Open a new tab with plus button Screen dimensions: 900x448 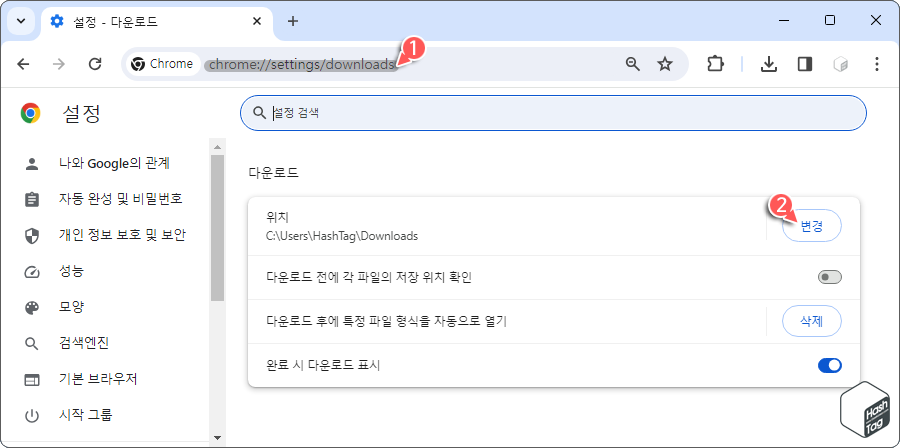[x=293, y=21]
